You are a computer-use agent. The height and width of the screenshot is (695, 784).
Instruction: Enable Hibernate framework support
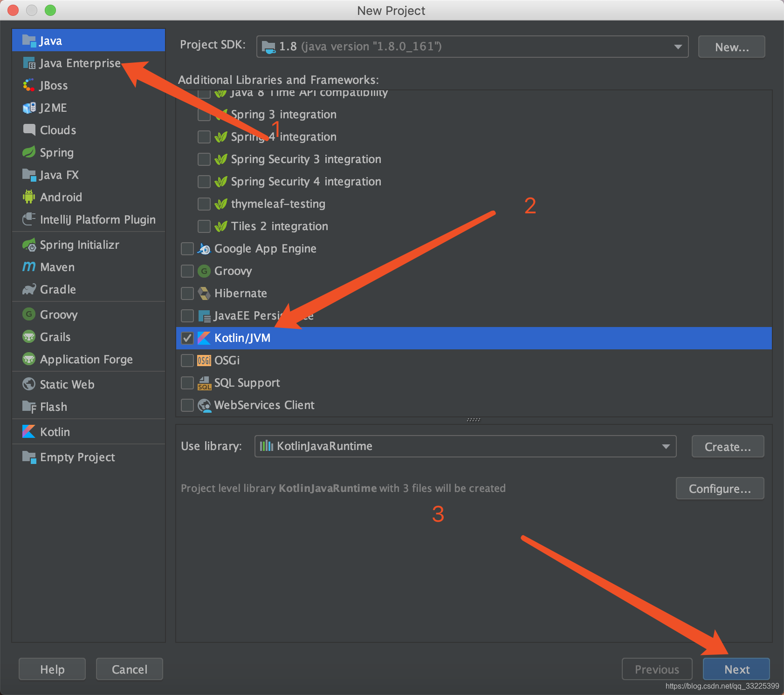pos(187,293)
